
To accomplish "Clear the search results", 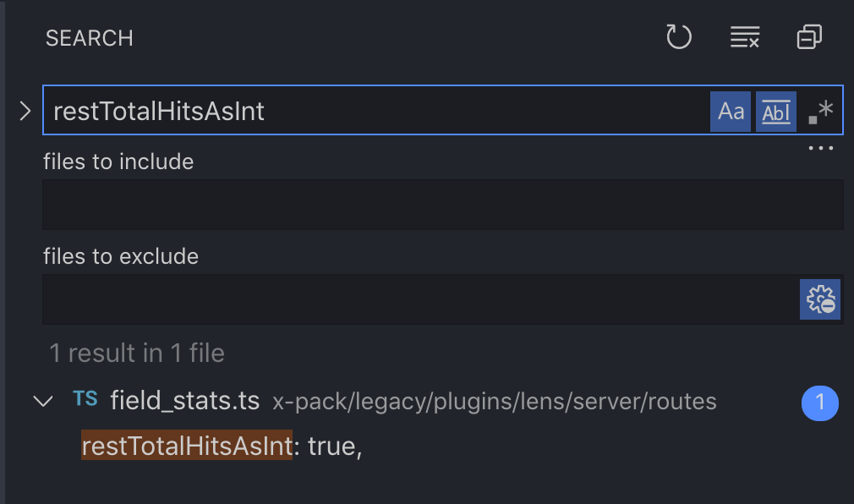I will [x=744, y=37].
